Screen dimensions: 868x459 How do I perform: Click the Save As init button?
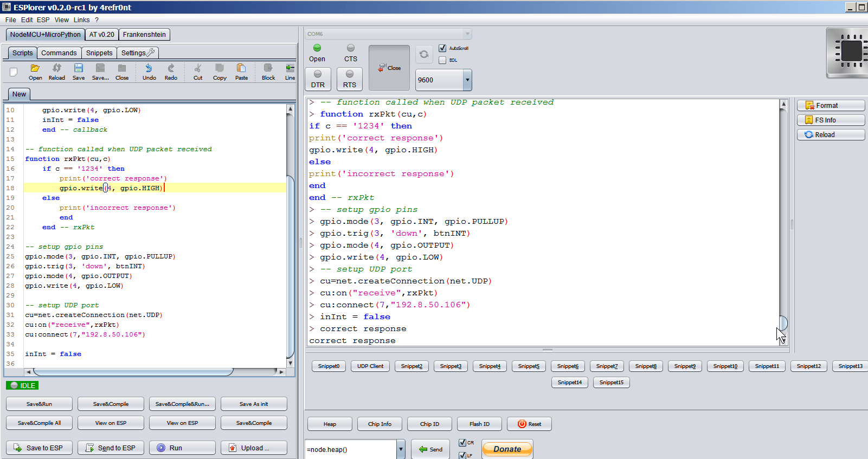tap(254, 404)
